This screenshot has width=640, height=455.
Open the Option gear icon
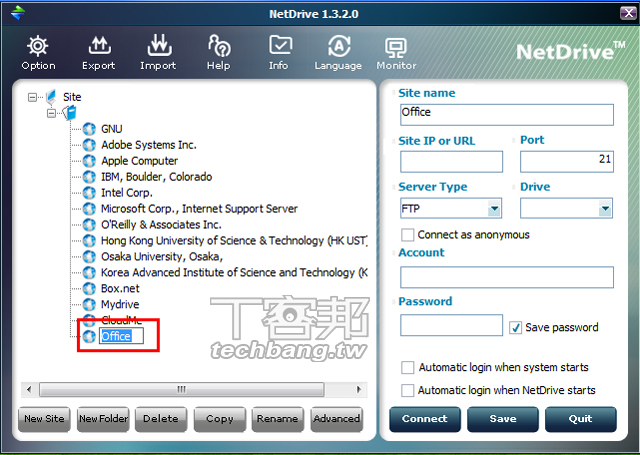point(38,46)
